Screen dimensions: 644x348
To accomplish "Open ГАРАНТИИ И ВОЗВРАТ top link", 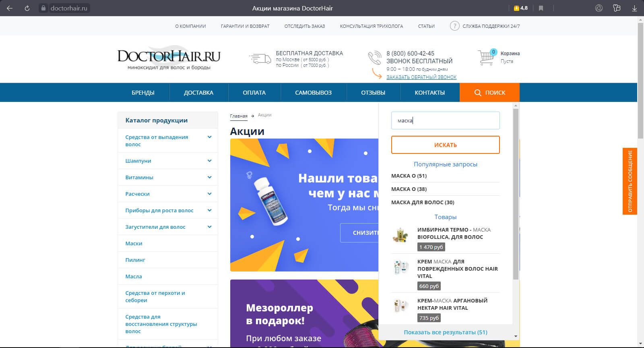I will coord(245,26).
